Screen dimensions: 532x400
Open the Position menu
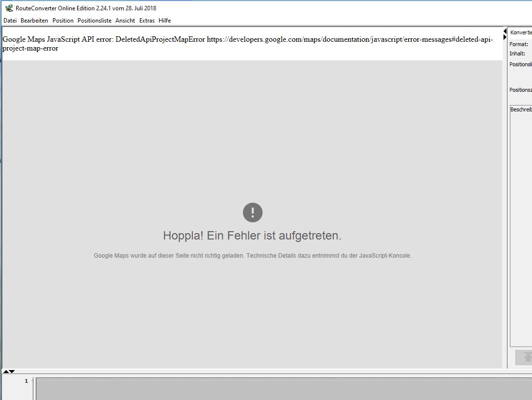click(63, 21)
